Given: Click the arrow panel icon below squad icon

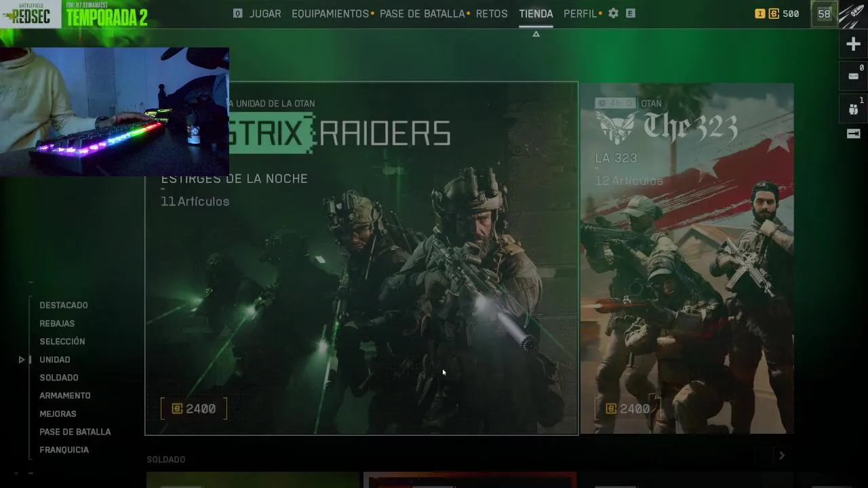Looking at the screenshot, I should (853, 134).
